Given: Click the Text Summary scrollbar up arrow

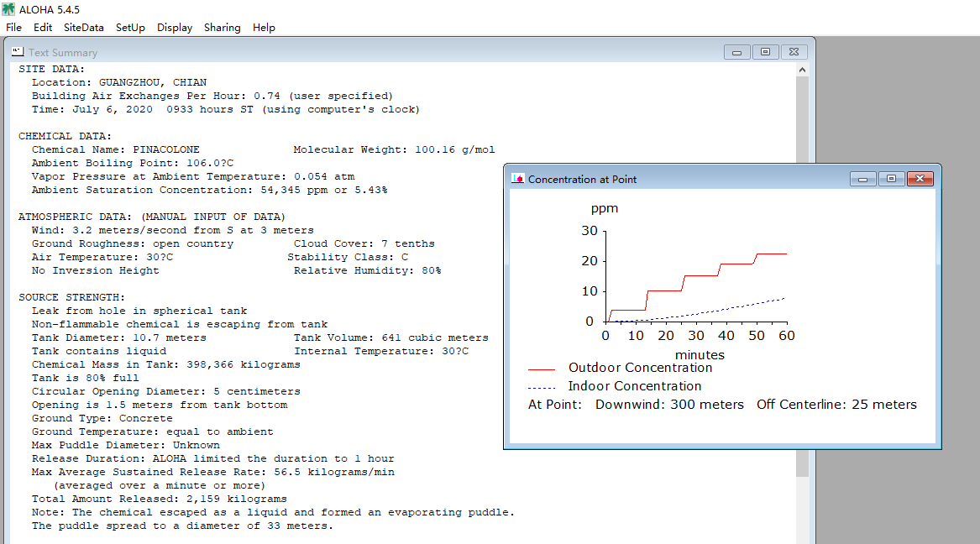Looking at the screenshot, I should click(802, 70).
